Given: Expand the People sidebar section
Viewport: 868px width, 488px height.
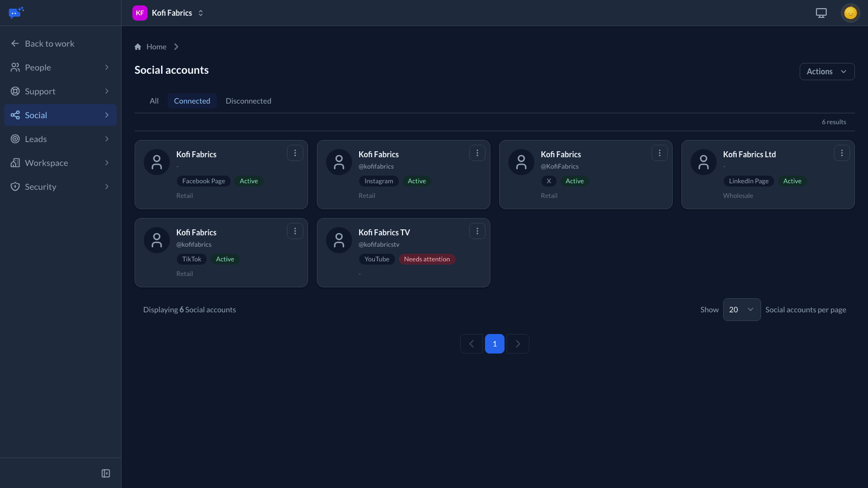Looking at the screenshot, I should click(x=60, y=67).
